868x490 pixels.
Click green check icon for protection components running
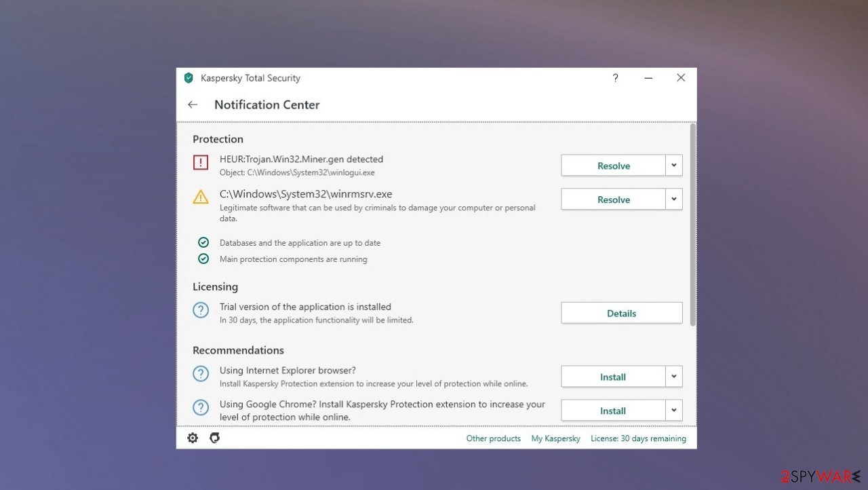pyautogui.click(x=203, y=259)
